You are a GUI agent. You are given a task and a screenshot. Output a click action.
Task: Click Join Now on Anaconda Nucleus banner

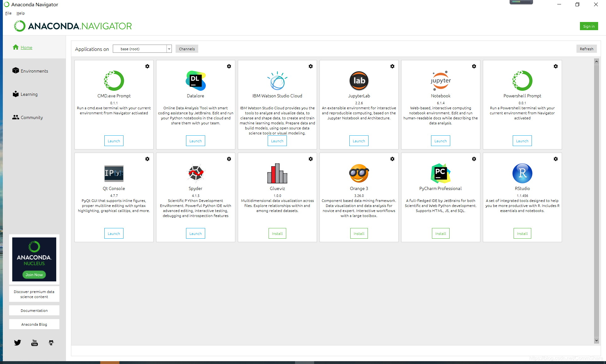point(34,275)
